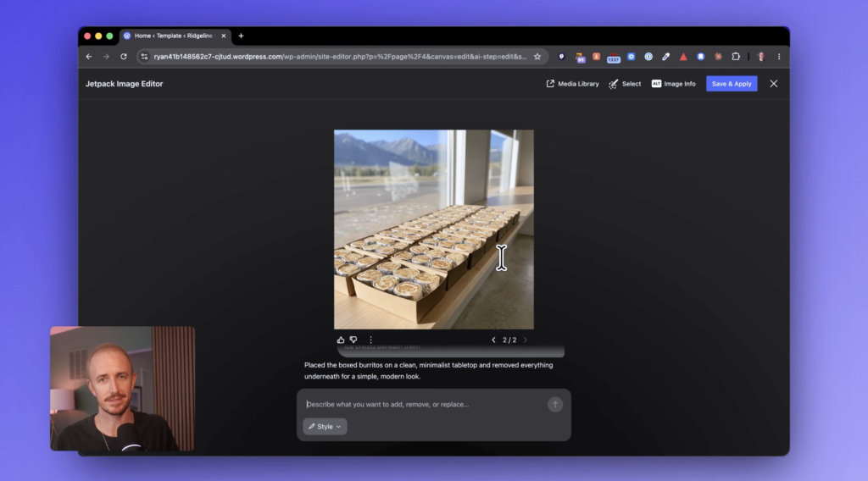The image size is (868, 481).
Task: Open the orange download extension
Action: pos(596,57)
